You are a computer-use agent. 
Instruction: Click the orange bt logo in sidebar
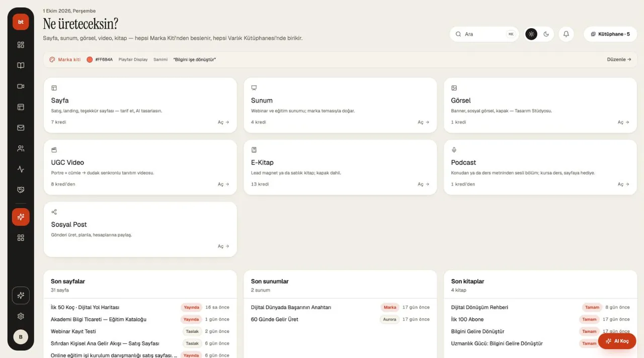(x=21, y=22)
